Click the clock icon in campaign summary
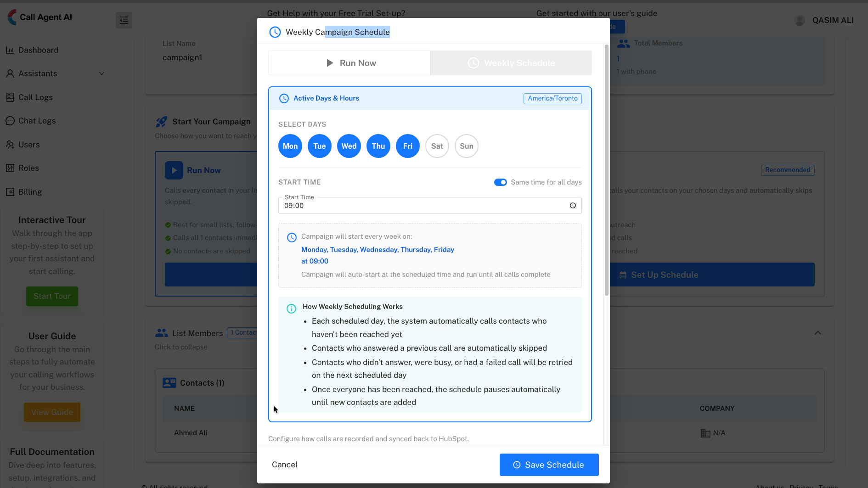Viewport: 868px width, 488px height. coord(292,237)
